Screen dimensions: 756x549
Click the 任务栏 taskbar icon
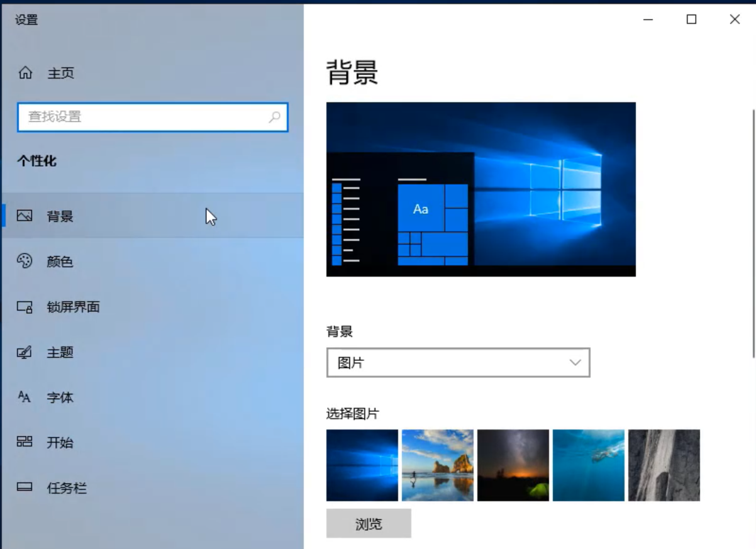point(25,487)
